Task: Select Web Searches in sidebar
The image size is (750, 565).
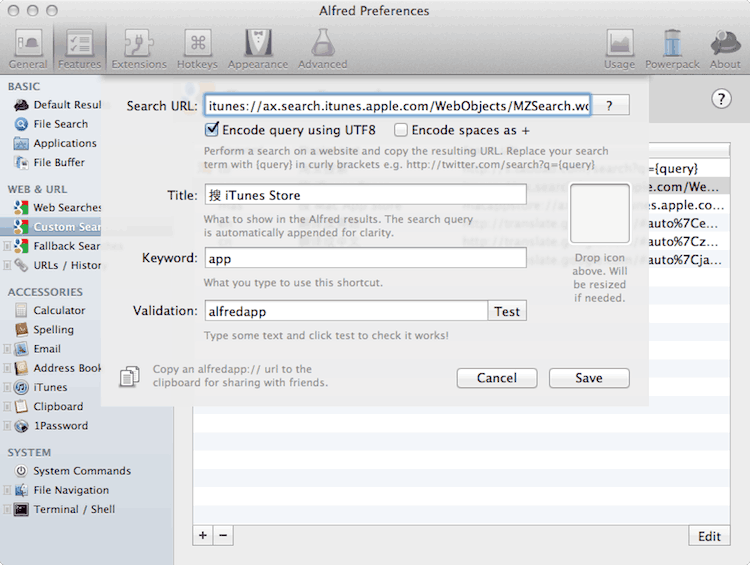Action: pos(57,208)
